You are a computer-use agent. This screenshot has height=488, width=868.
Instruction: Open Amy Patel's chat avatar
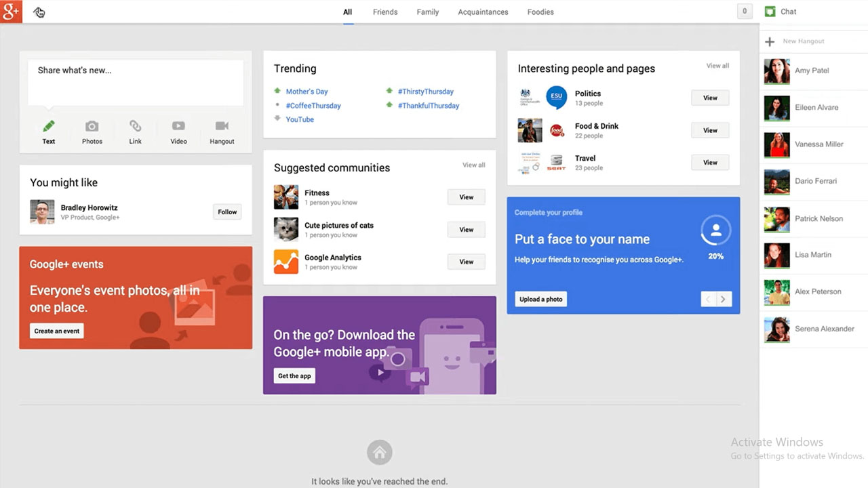[x=777, y=70]
